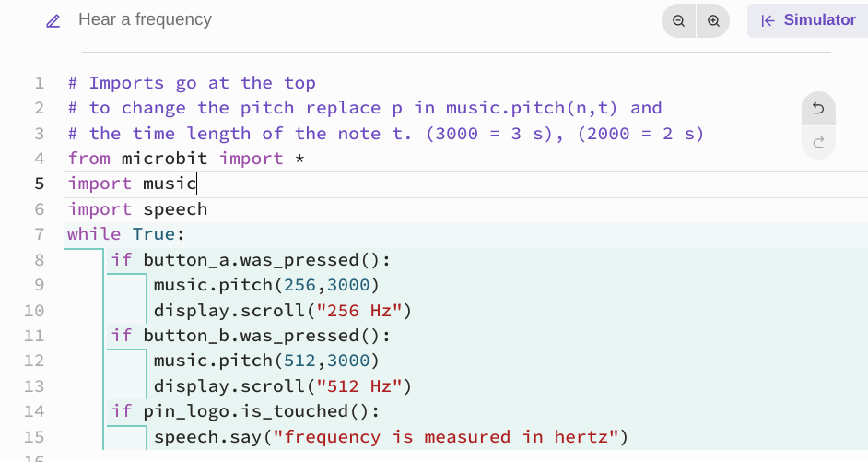868x462 pixels.
Task: Click the "512 Hz" string in the code
Action: point(361,385)
